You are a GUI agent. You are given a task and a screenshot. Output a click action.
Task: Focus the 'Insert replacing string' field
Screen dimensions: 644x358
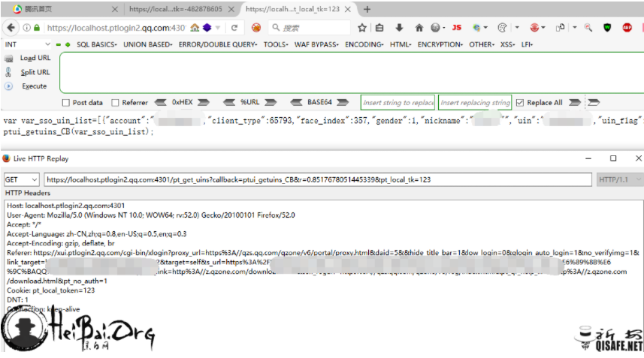475,103
